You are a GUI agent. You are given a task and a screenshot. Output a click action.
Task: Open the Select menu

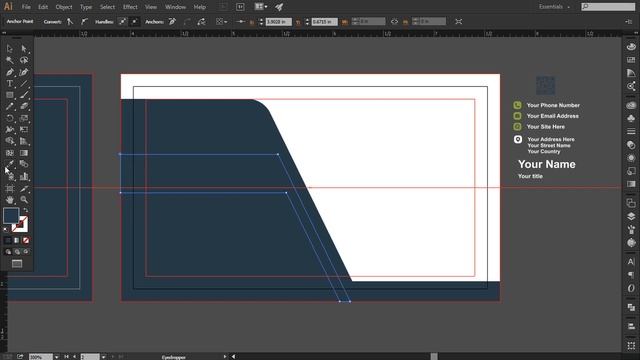coord(107,7)
